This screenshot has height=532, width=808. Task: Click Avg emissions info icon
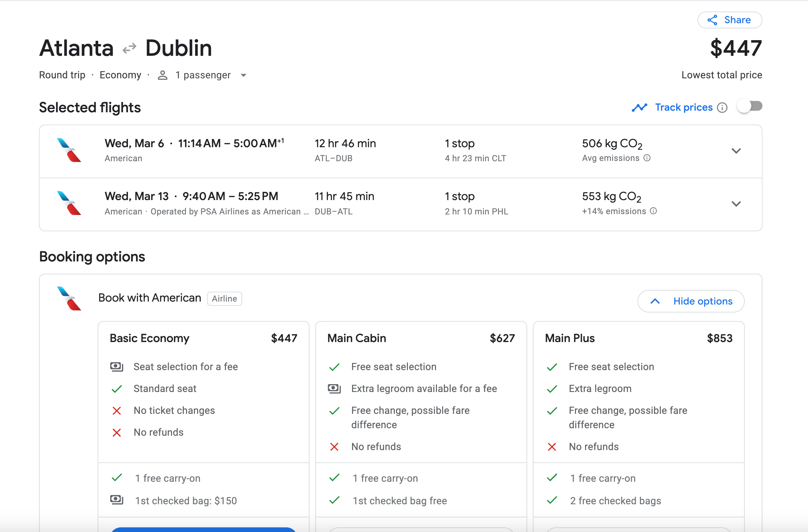click(x=647, y=158)
